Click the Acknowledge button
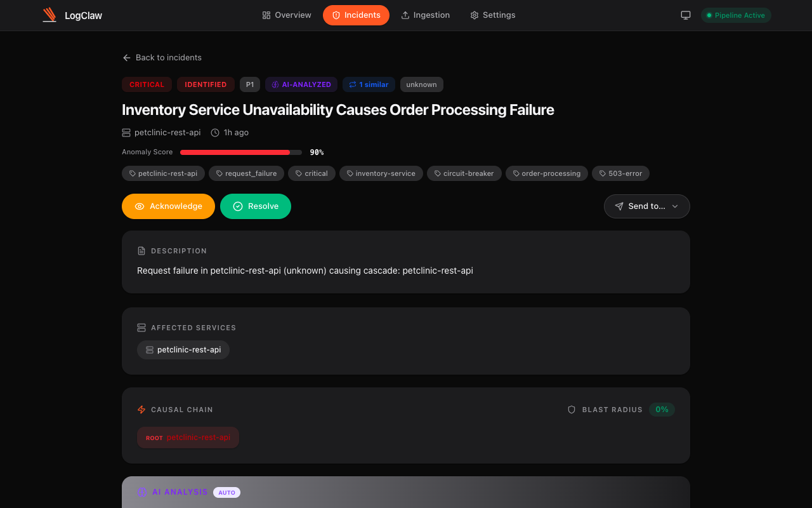Viewport: 812px width, 508px height. tap(168, 206)
